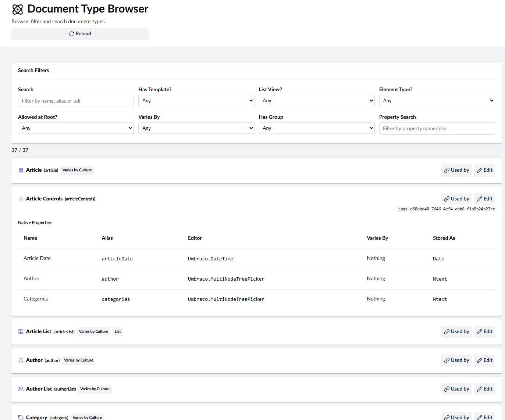Open the Has Template dropdown
Viewport: 505px width, 420px height.
point(196,101)
